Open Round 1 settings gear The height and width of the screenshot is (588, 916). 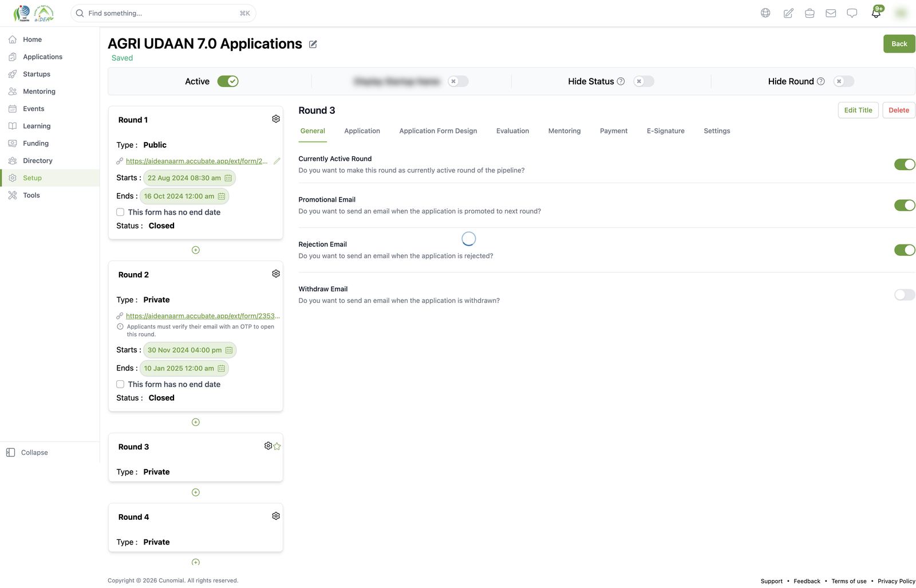point(276,119)
